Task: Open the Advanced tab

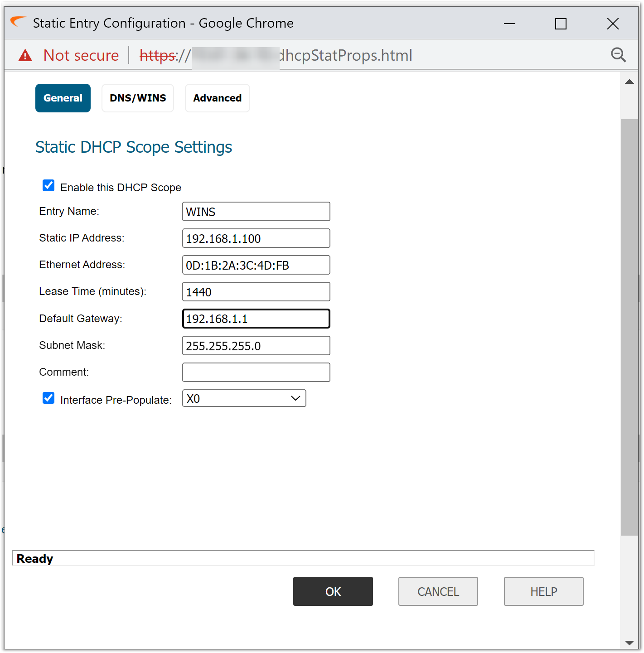Action: tap(217, 98)
